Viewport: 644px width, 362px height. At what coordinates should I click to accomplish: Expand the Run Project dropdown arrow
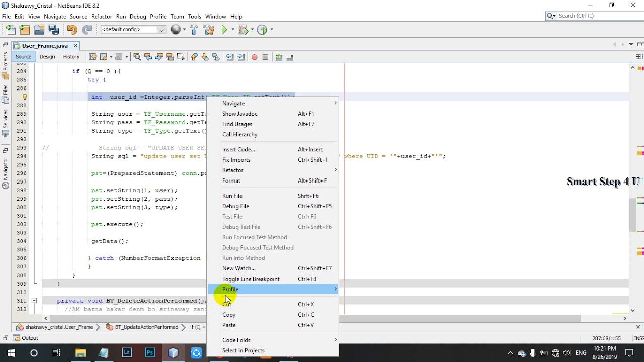[x=232, y=30]
